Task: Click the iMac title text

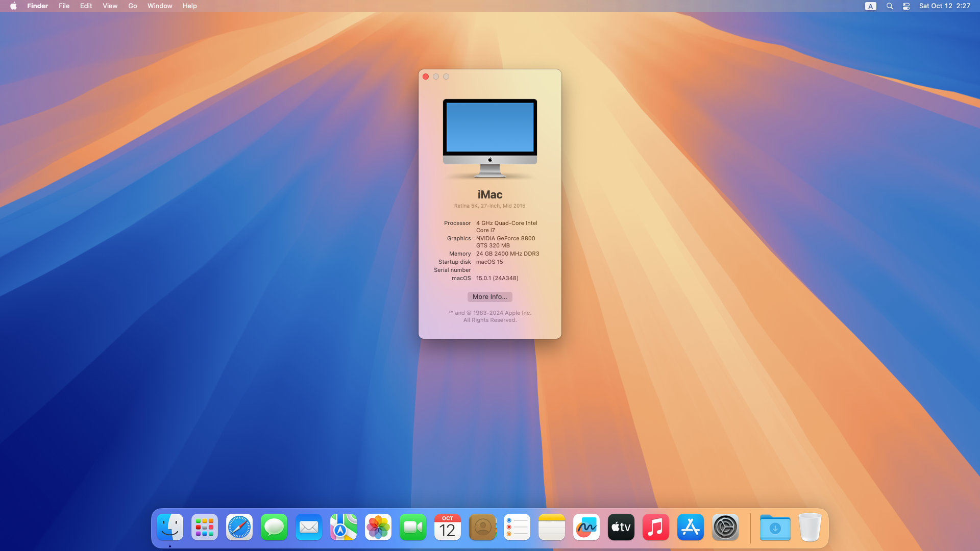Action: tap(490, 195)
